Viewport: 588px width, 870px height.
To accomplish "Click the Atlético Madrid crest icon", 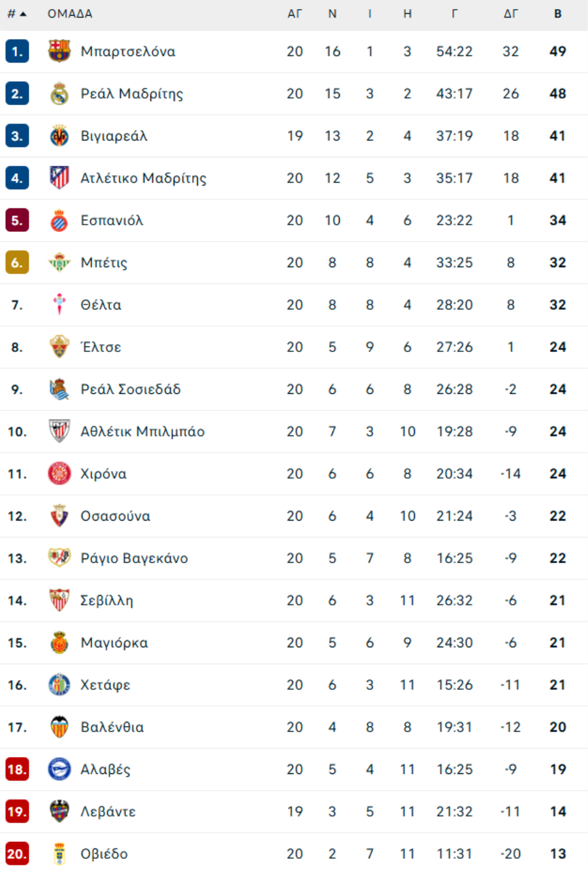I will click(59, 178).
